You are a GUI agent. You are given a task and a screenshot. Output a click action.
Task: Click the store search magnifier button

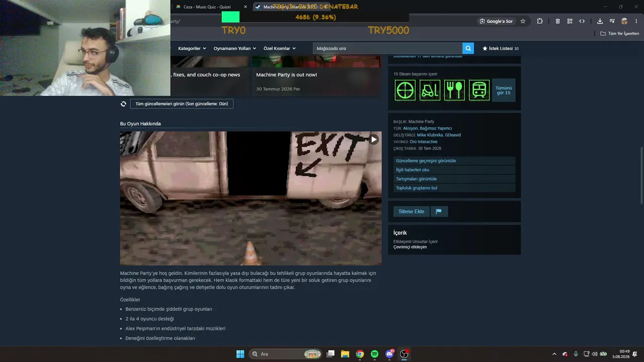(468, 48)
